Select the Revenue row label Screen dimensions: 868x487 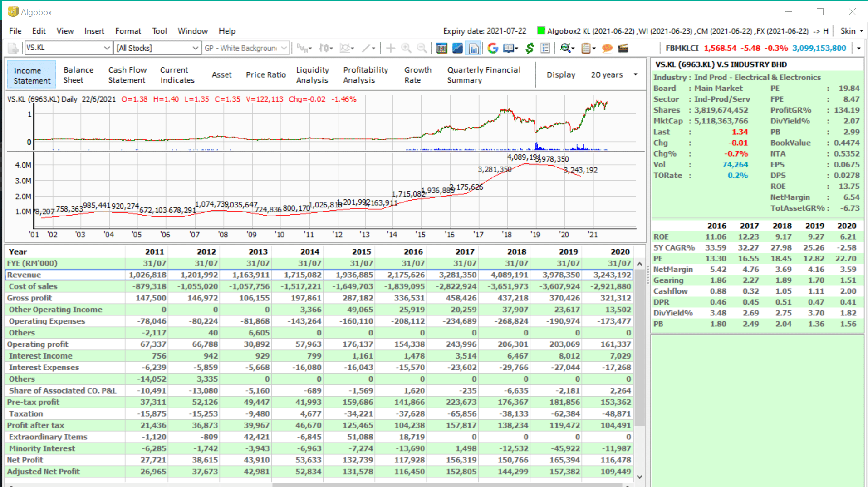click(24, 275)
